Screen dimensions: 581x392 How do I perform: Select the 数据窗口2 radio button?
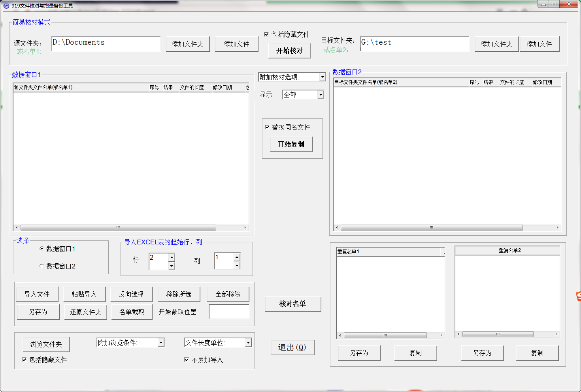tap(42, 266)
